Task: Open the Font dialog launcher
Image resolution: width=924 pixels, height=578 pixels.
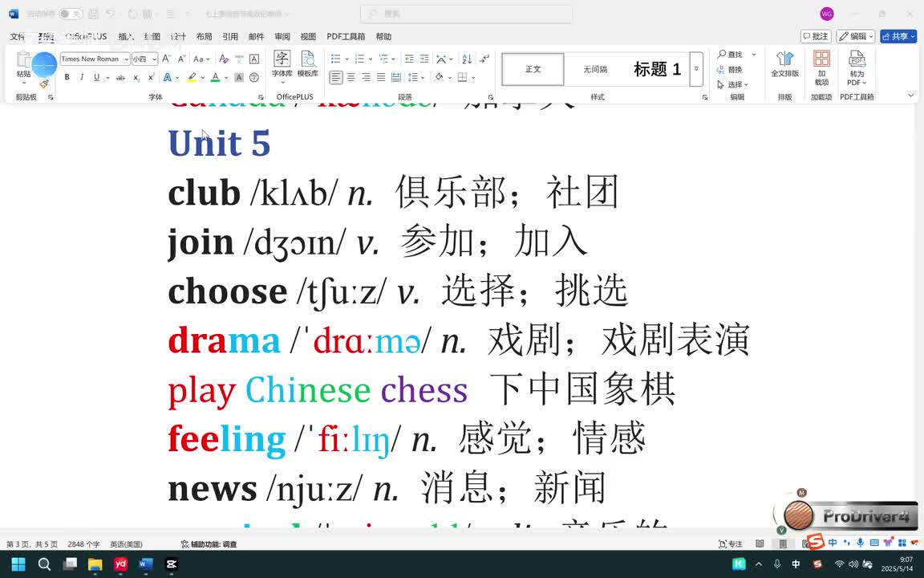Action: 261,97
